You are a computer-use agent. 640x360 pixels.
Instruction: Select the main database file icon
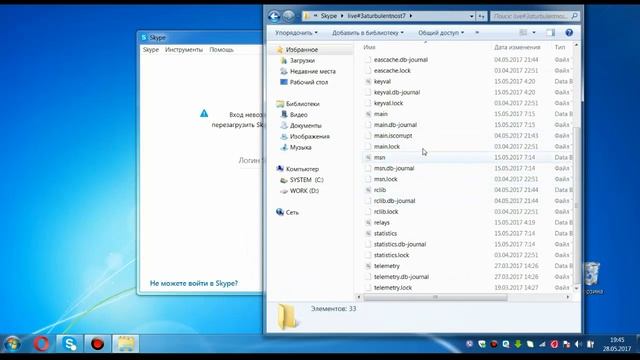(x=368, y=114)
